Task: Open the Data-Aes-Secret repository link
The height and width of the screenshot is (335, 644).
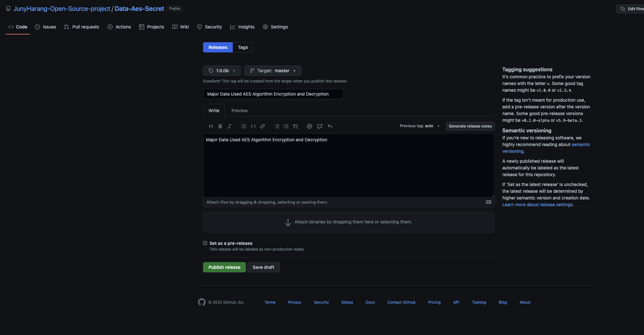Action: (139, 9)
